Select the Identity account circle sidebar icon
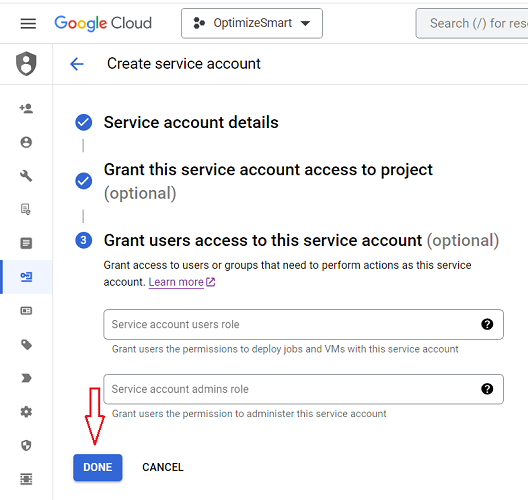The width and height of the screenshot is (528, 500). (26, 142)
